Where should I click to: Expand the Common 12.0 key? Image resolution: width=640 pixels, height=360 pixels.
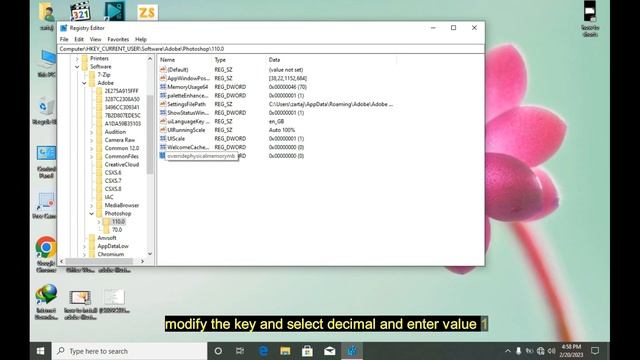click(92, 148)
